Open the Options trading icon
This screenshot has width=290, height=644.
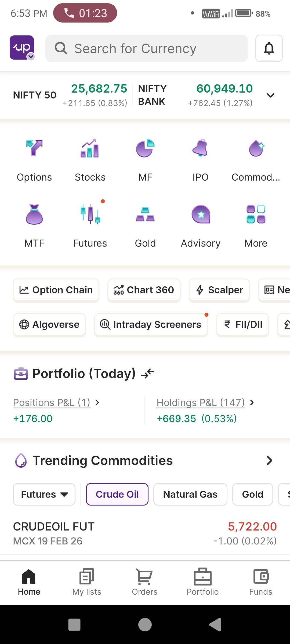[34, 148]
